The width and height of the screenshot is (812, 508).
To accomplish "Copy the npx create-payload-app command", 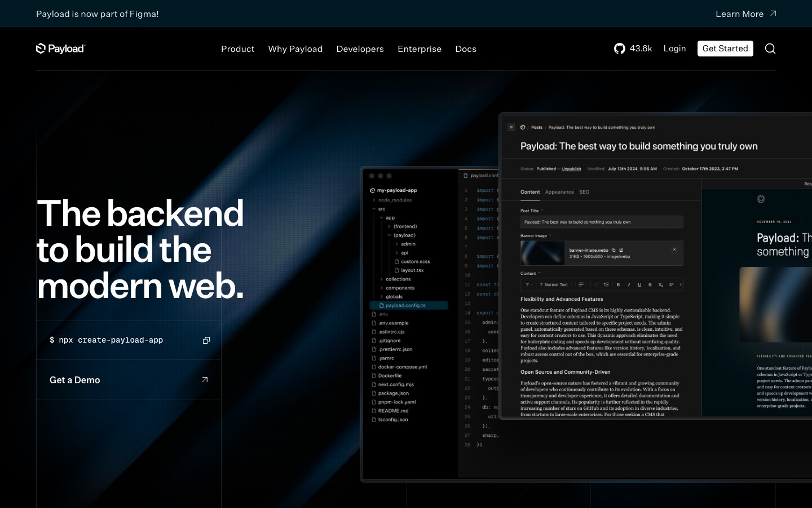I will tap(206, 340).
